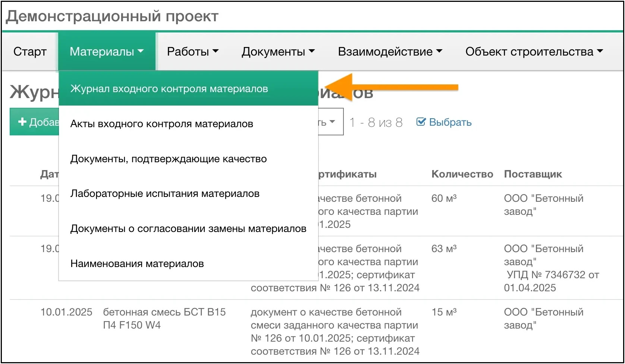The image size is (625, 364).
Task: Open "Акты входного контроля материалов"
Action: coord(161,123)
